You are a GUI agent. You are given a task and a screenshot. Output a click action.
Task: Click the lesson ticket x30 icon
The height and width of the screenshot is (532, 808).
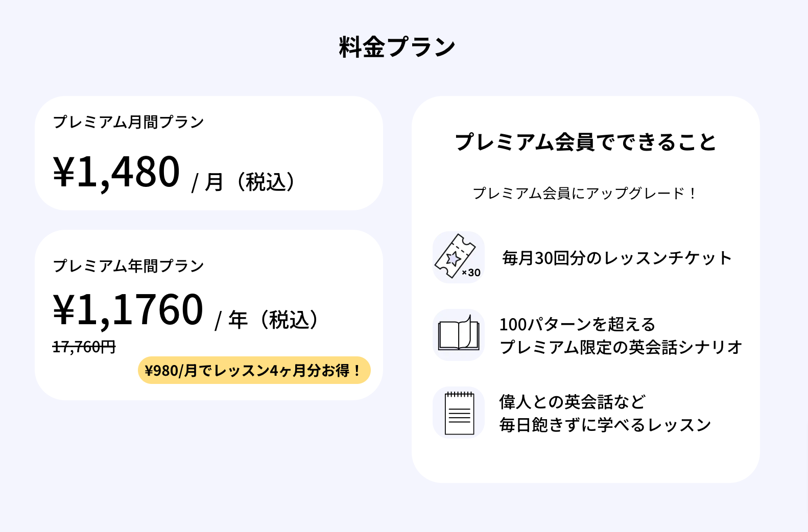tap(458, 257)
